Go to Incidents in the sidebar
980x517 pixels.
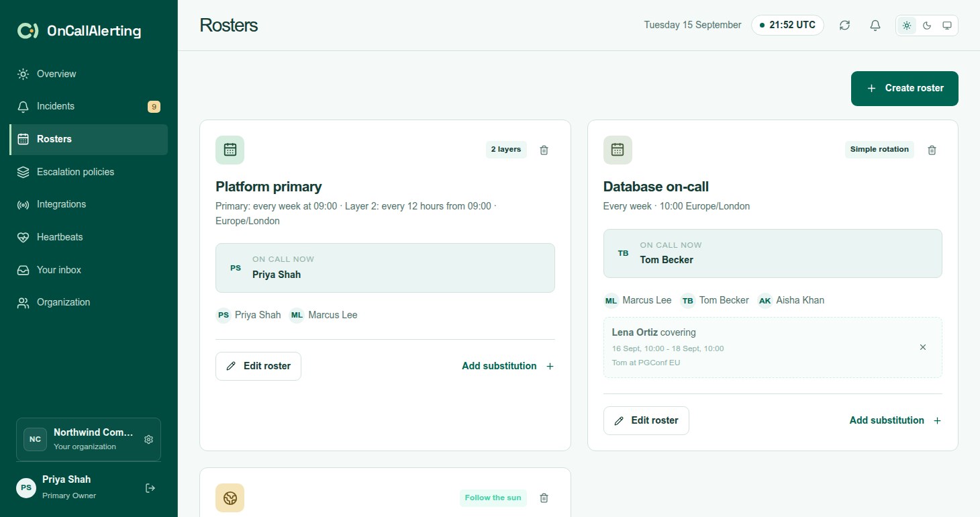tap(89, 106)
